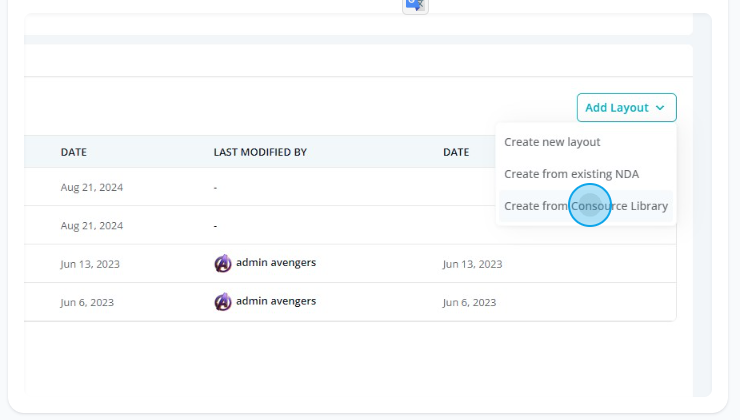Viewport: 740px width, 420px height.
Task: Select Create from Consource Library
Action: click(x=586, y=206)
